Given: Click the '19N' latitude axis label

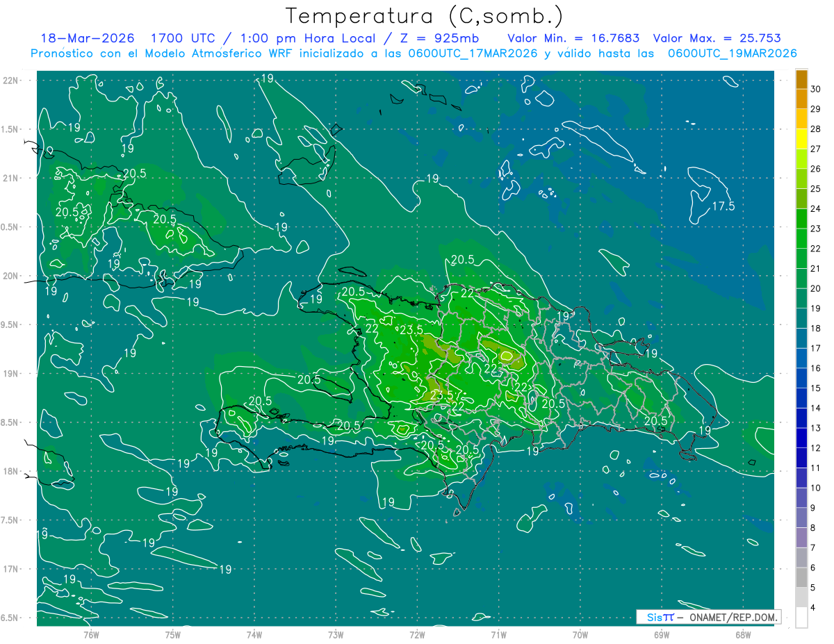Looking at the screenshot, I should click(10, 374).
